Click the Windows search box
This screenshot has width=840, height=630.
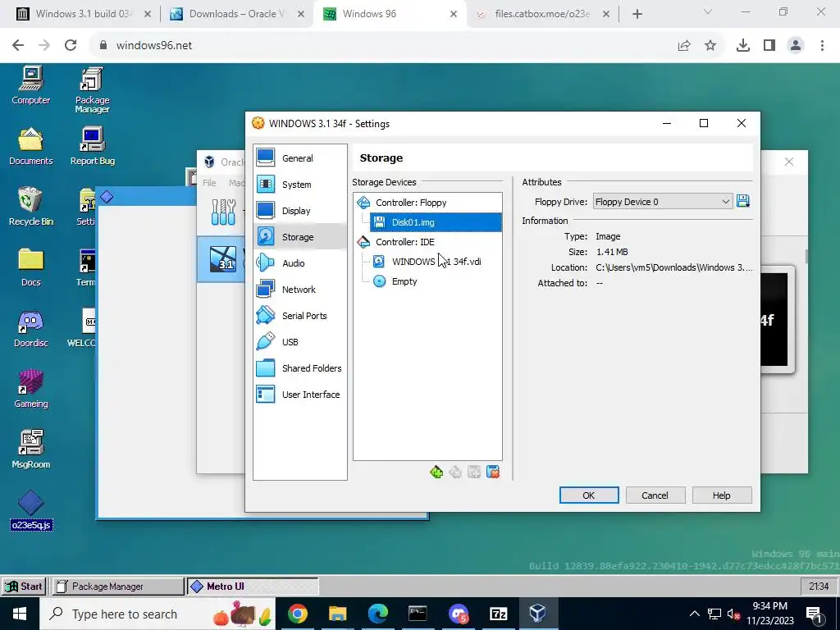click(157, 614)
